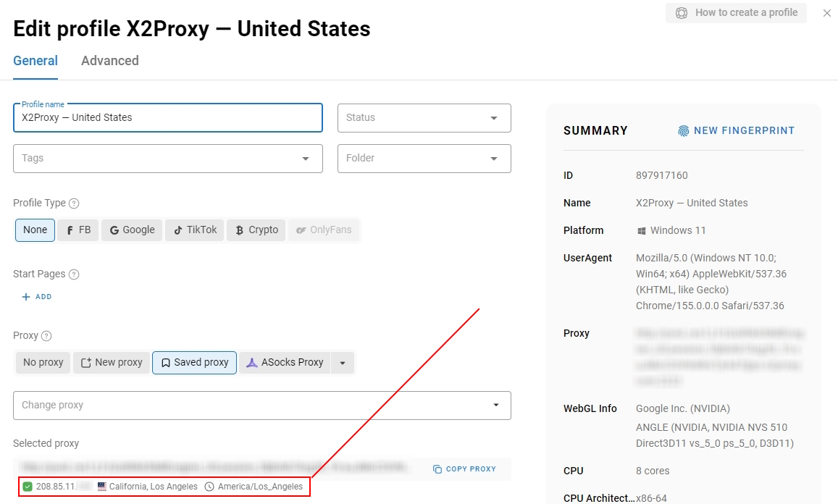
Task: Click the UserAgent string in summary
Action: (711, 282)
